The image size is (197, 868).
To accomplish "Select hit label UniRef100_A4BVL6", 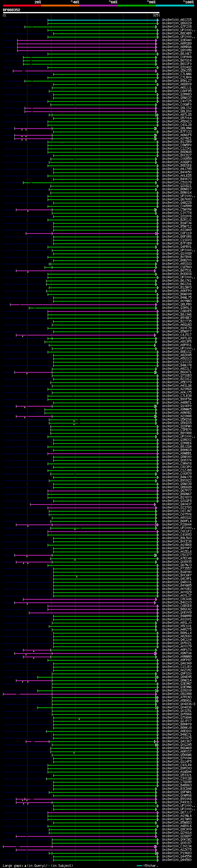I will (x=176, y=826).
